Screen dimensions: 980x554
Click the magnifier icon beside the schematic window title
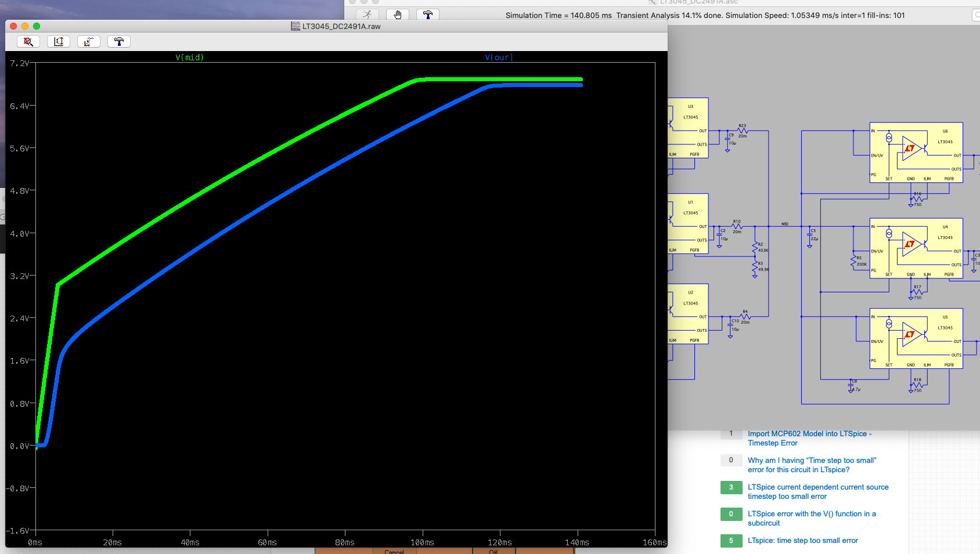point(653,2)
